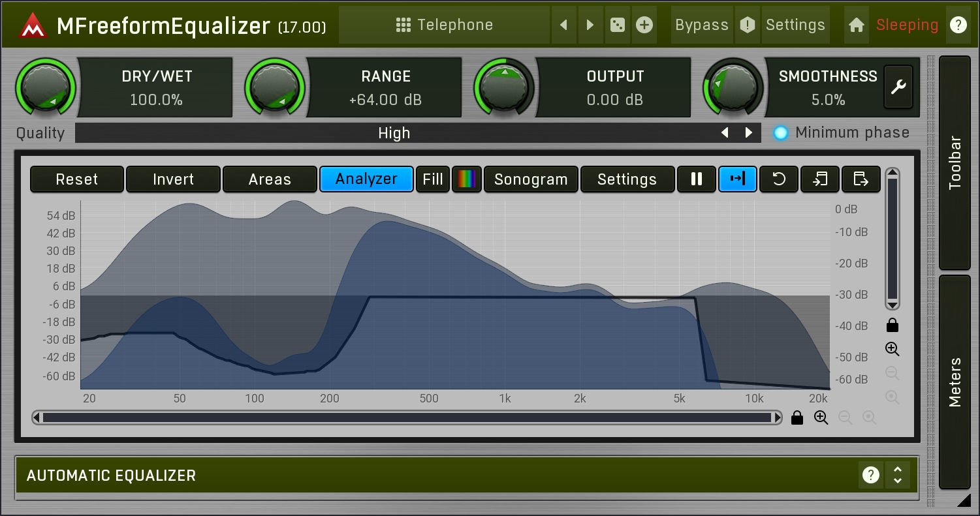Click the Dry/Wet knob
Viewport: 980px width, 516px height.
click(x=45, y=87)
